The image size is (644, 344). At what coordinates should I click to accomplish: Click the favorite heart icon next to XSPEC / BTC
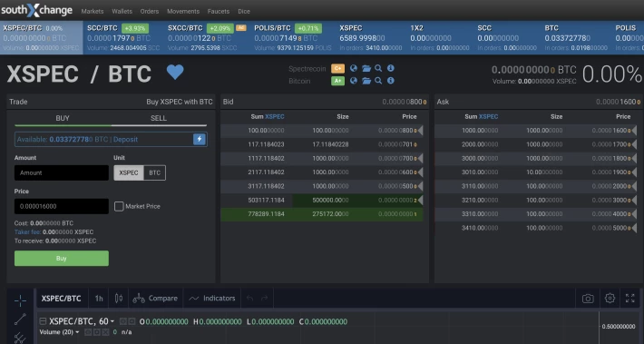(175, 73)
